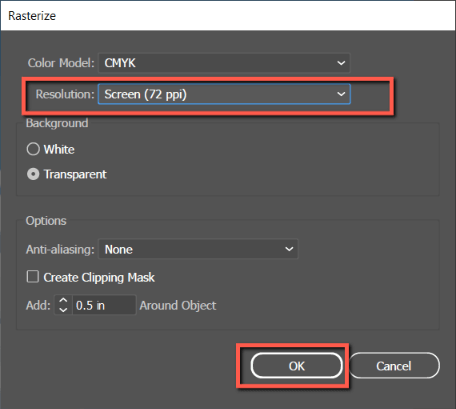Image resolution: width=456 pixels, height=409 pixels.
Task: Select the Transparent background radio button
Action: (x=33, y=174)
